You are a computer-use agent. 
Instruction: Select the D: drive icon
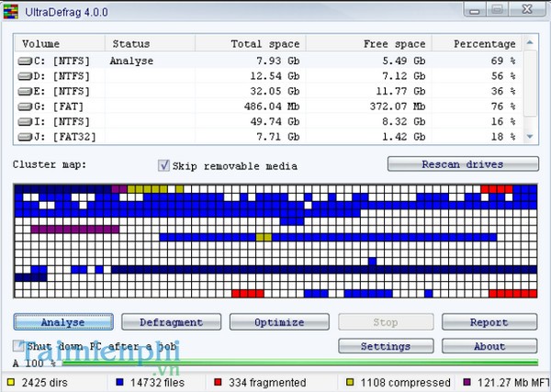pyautogui.click(x=25, y=76)
